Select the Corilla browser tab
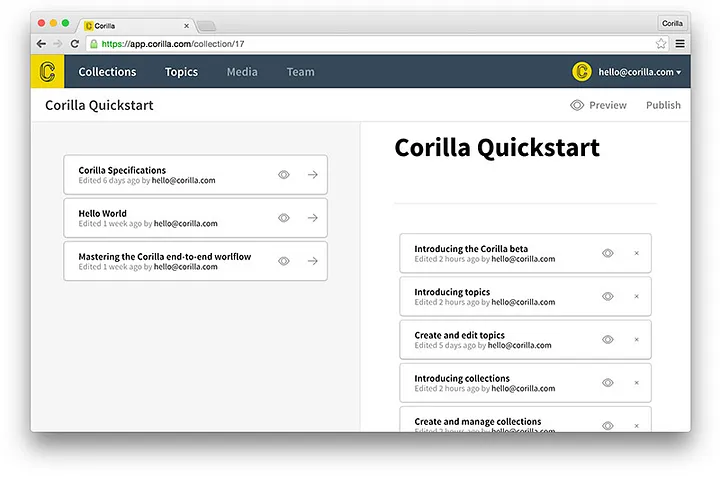 137,26
